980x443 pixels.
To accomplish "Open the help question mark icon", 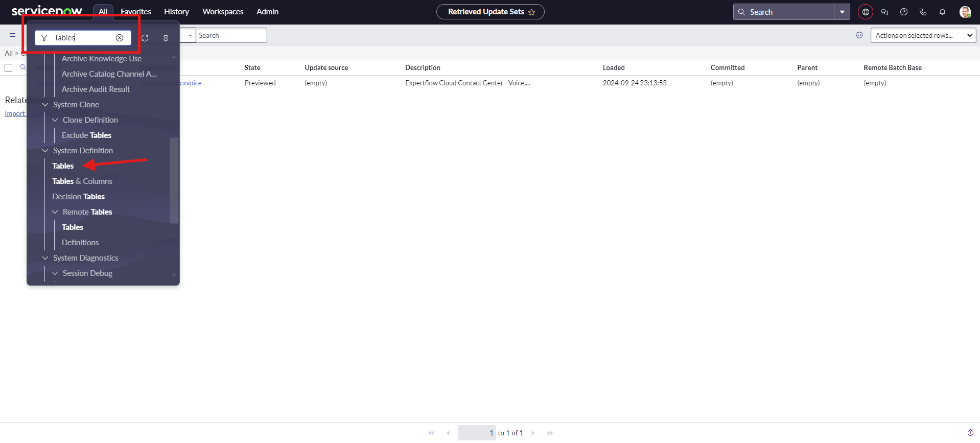I will 904,12.
